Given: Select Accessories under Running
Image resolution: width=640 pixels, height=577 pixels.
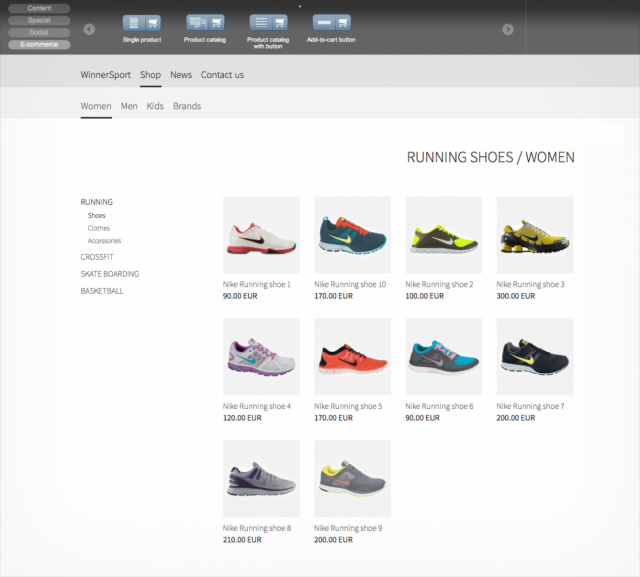Looking at the screenshot, I should 104,241.
